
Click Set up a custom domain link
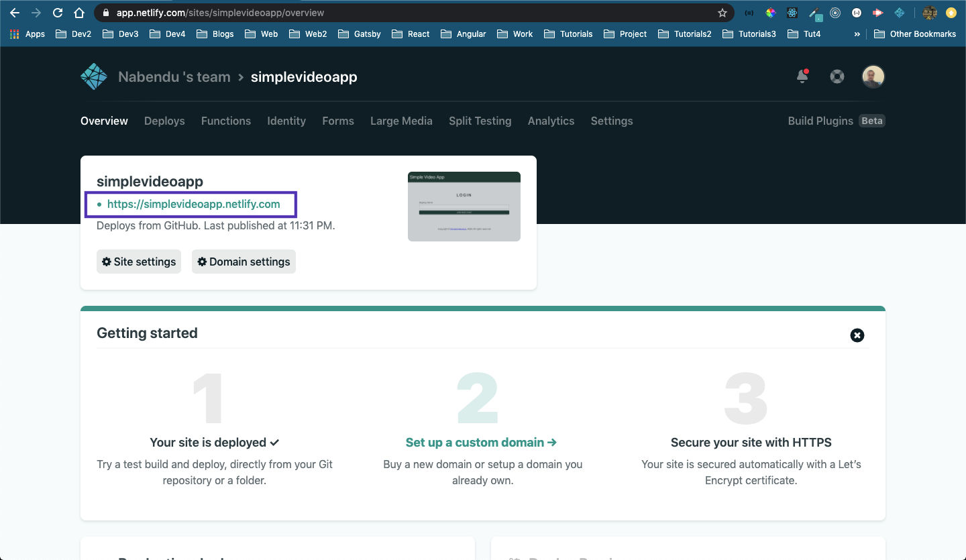pos(482,442)
